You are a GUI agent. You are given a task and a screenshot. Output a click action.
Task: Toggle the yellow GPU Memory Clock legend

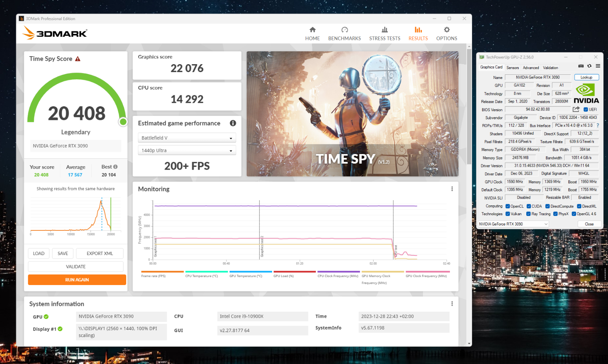pyautogui.click(x=383, y=277)
